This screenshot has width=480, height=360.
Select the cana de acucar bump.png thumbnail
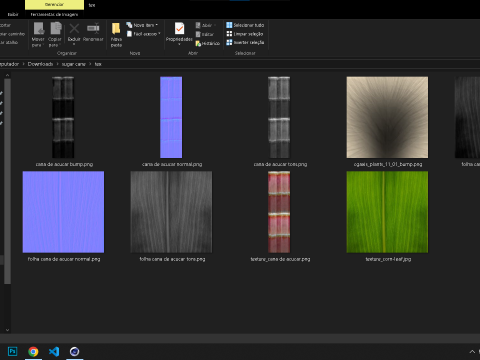[x=63, y=117]
